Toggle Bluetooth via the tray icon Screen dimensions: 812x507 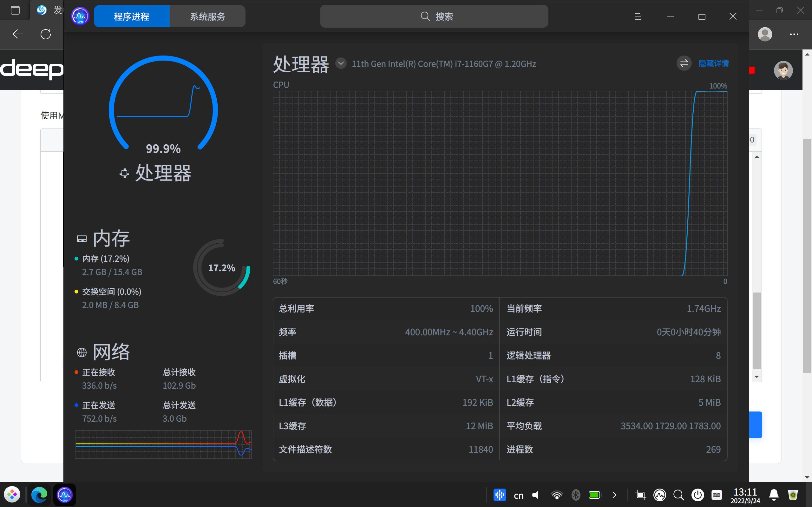click(x=576, y=495)
